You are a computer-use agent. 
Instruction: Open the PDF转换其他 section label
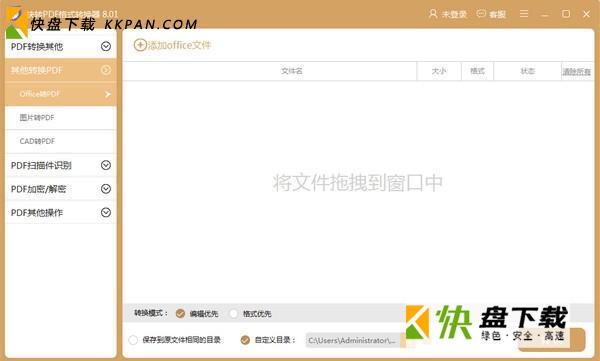point(37,47)
